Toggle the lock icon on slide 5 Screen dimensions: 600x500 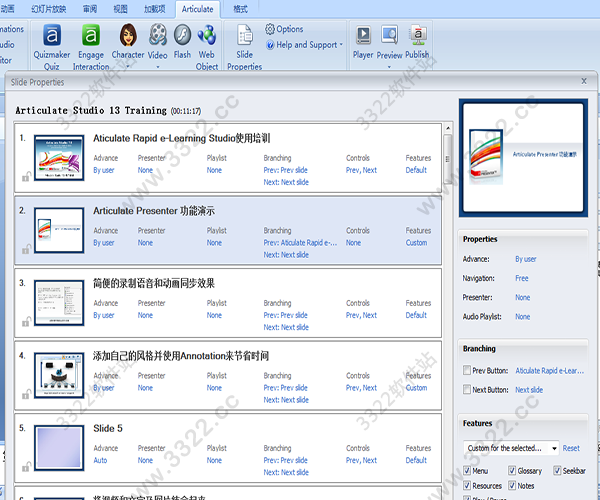coord(26,467)
